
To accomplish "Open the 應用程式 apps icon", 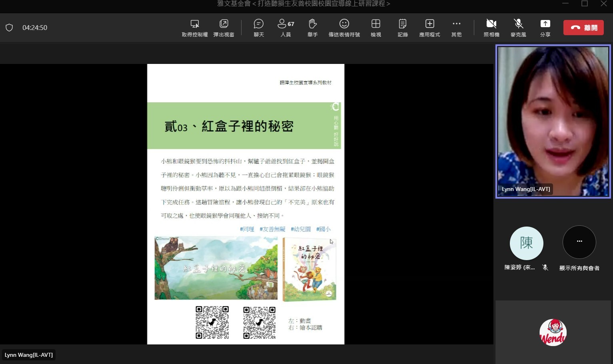I will tap(429, 24).
